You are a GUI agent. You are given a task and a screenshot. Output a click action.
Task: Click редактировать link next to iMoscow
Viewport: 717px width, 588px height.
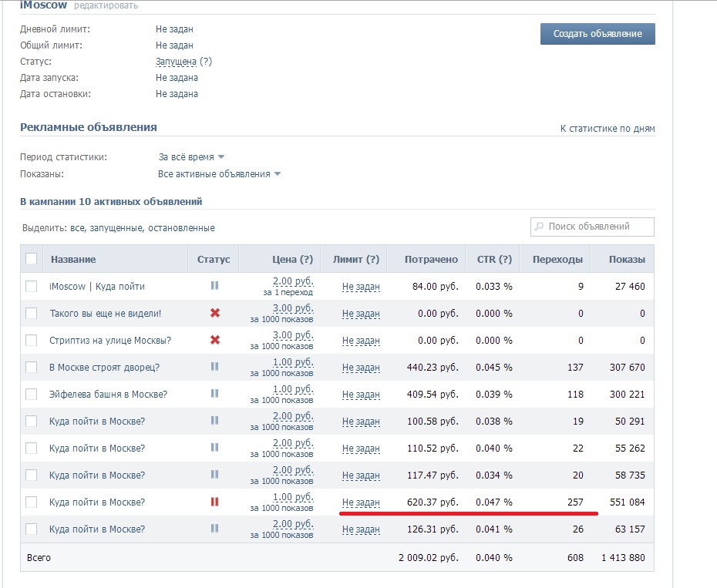tap(106, 5)
